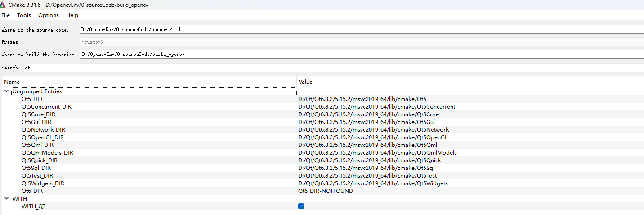Select the Qt5OpenGL_DIR entry

click(43, 137)
